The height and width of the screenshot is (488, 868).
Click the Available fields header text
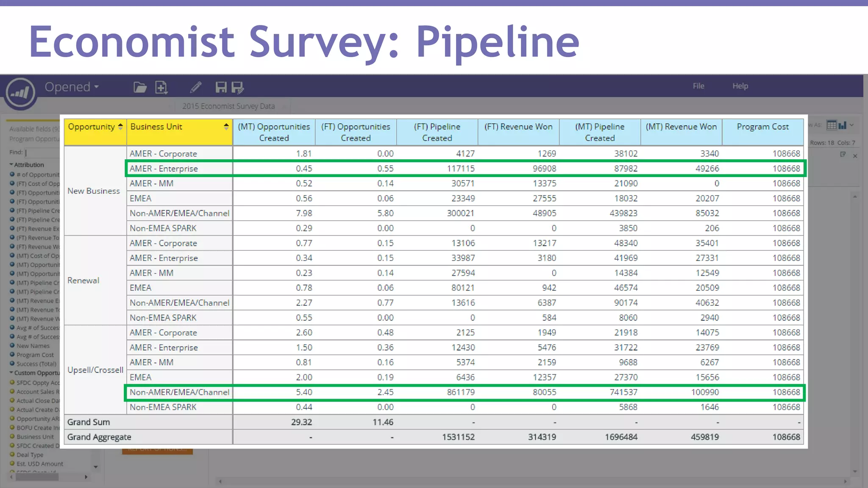tap(35, 129)
